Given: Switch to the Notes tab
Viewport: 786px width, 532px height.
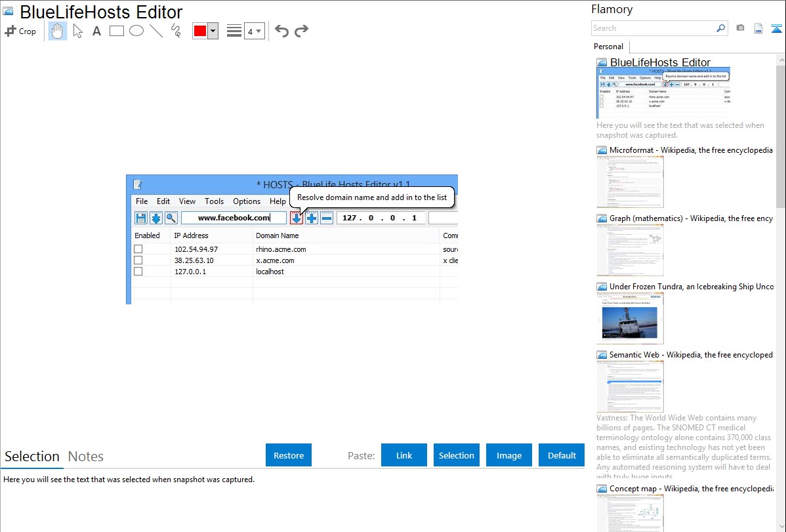Looking at the screenshot, I should pyautogui.click(x=86, y=457).
